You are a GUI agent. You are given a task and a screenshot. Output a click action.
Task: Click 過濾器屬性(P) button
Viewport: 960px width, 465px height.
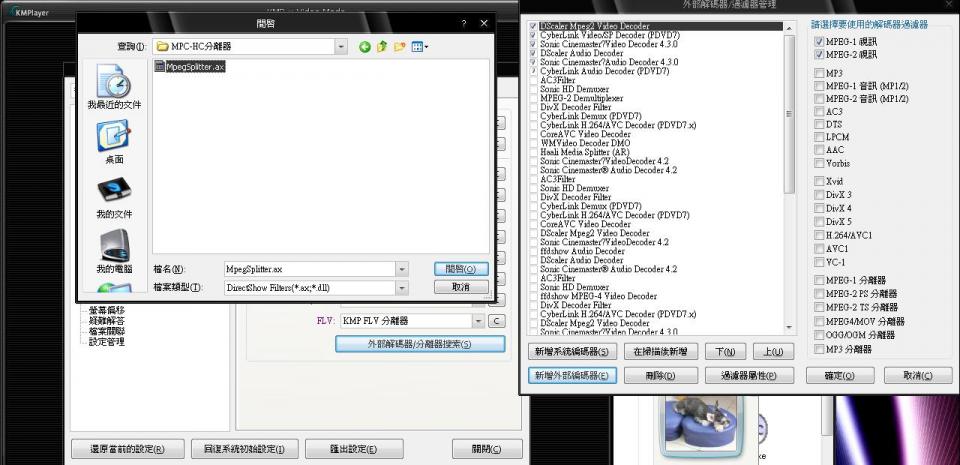coord(749,376)
